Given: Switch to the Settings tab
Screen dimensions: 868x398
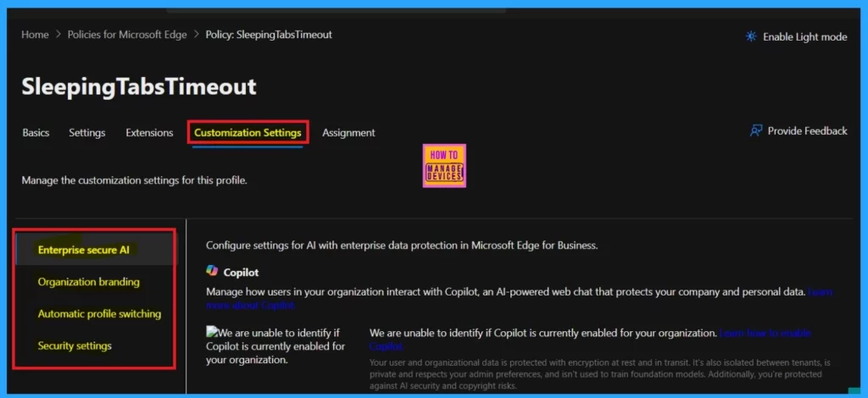Looking at the screenshot, I should (x=87, y=133).
